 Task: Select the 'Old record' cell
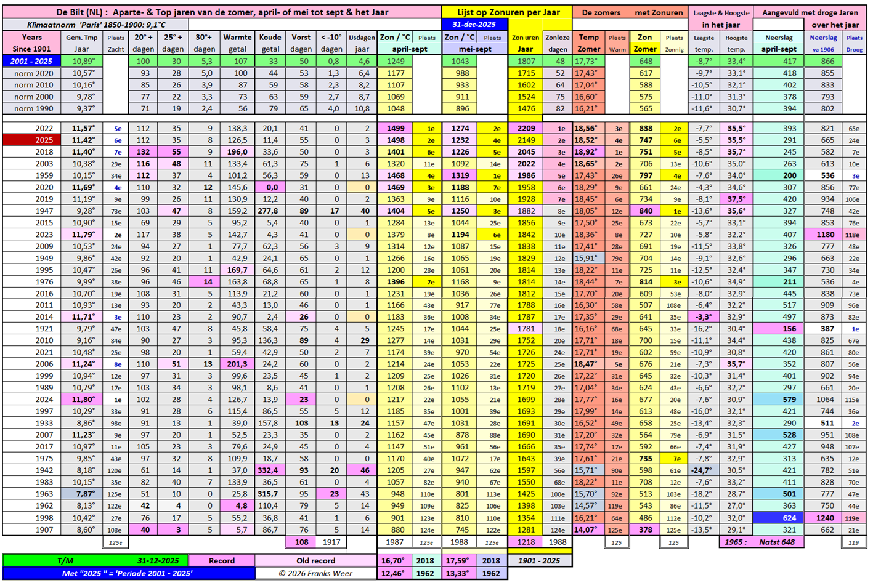(x=315, y=560)
